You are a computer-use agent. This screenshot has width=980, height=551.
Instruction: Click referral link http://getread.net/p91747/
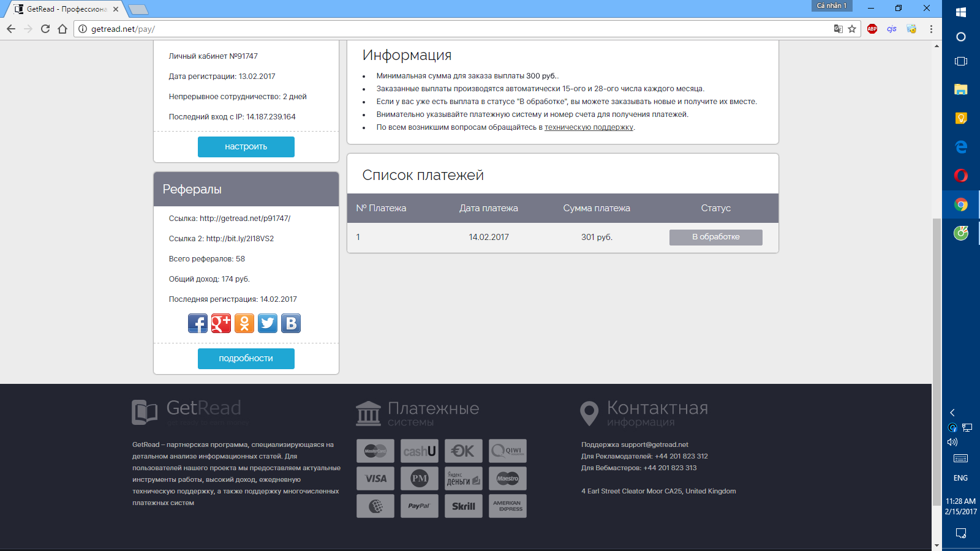point(245,219)
